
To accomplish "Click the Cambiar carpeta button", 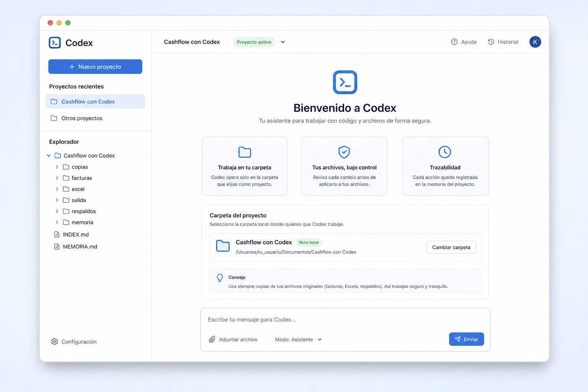I will pyautogui.click(x=451, y=247).
